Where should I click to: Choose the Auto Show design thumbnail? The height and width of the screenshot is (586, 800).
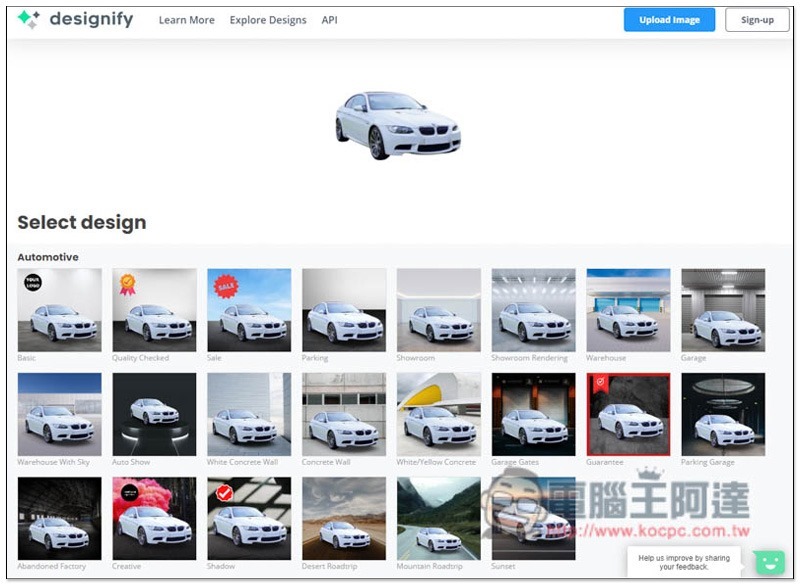[x=154, y=414]
